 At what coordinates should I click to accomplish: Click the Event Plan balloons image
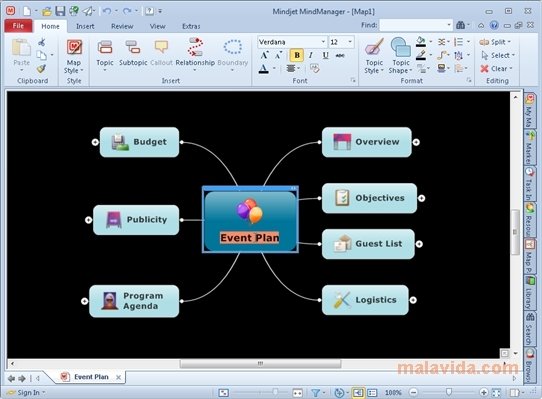click(x=250, y=210)
